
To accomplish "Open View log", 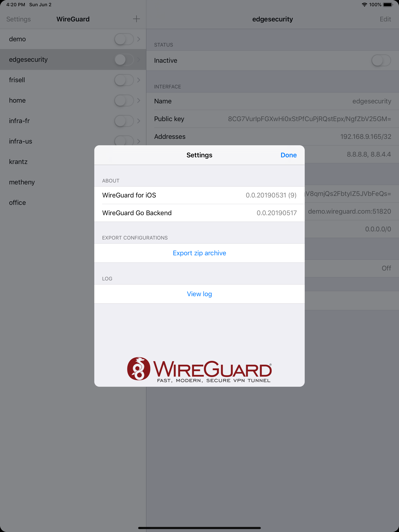I will click(199, 294).
